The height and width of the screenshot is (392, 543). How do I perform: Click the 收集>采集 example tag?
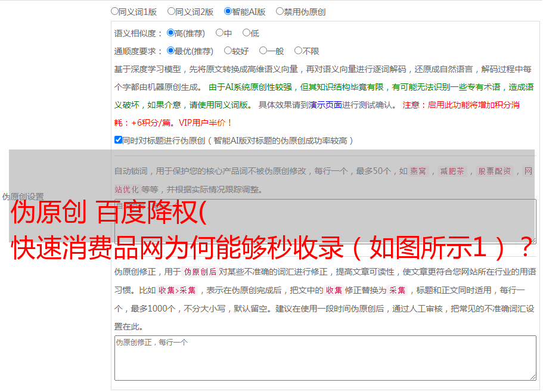(x=177, y=290)
